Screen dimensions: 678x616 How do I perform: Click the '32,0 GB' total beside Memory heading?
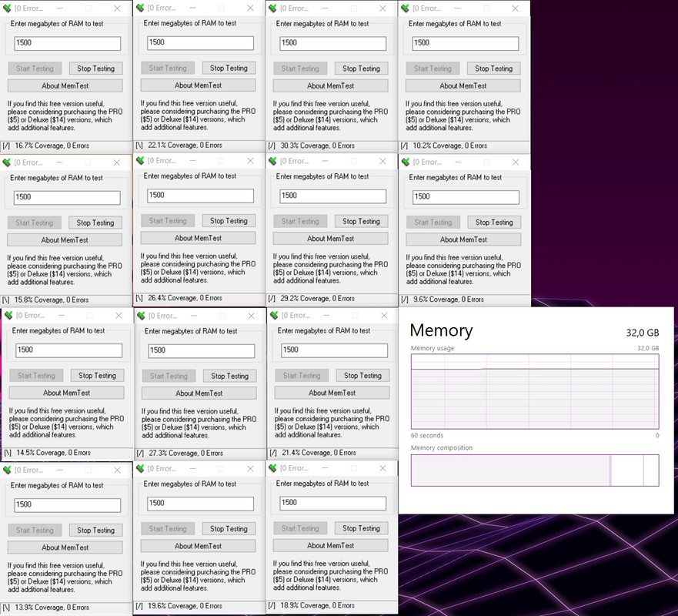(643, 333)
